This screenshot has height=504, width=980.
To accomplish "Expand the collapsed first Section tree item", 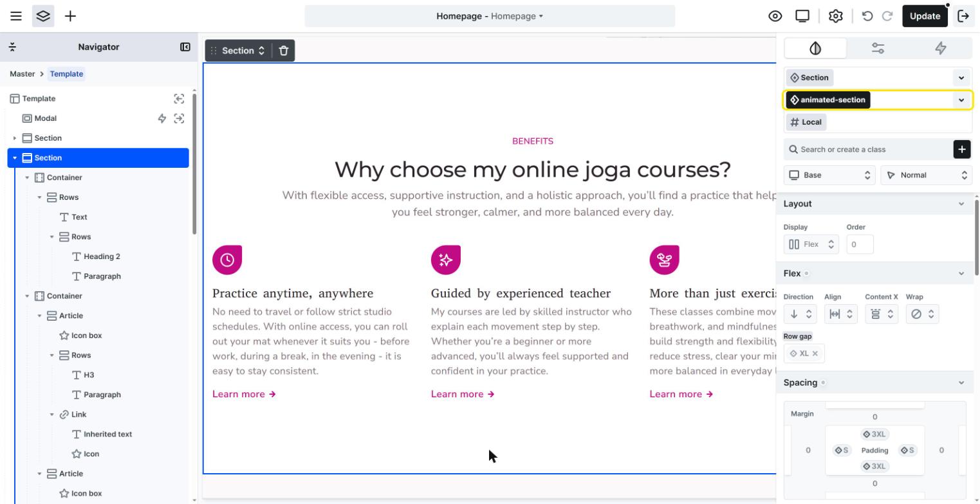I will coord(15,138).
